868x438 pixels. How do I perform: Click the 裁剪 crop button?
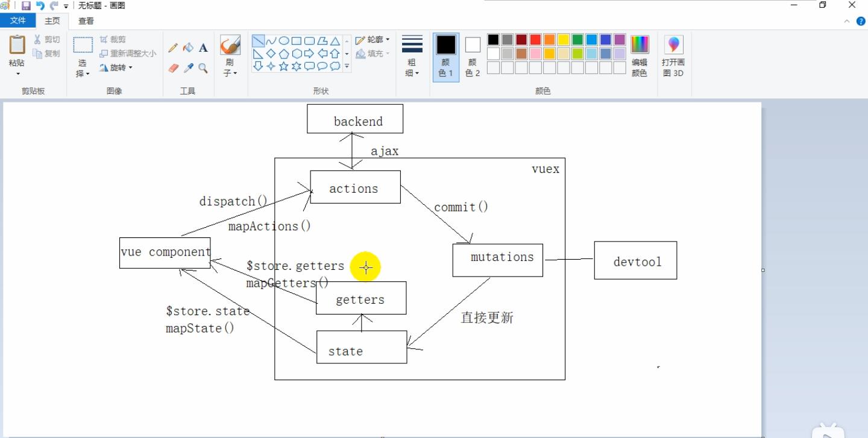[113, 39]
